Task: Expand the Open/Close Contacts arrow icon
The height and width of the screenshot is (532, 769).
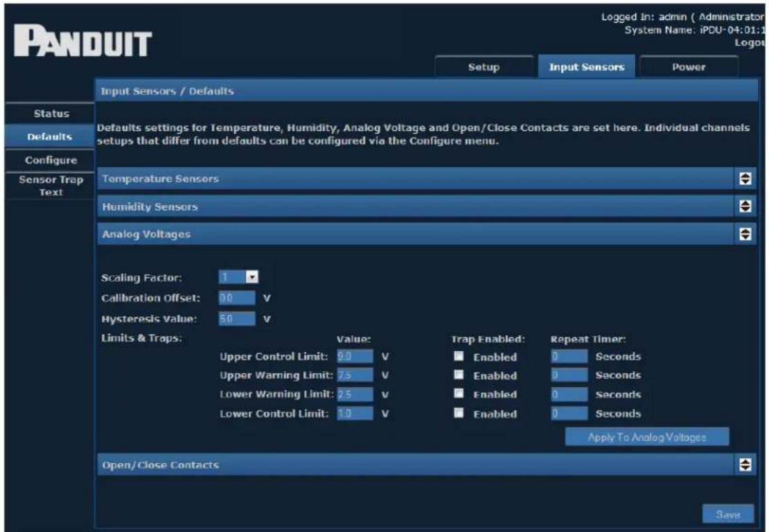Action: pyautogui.click(x=745, y=464)
